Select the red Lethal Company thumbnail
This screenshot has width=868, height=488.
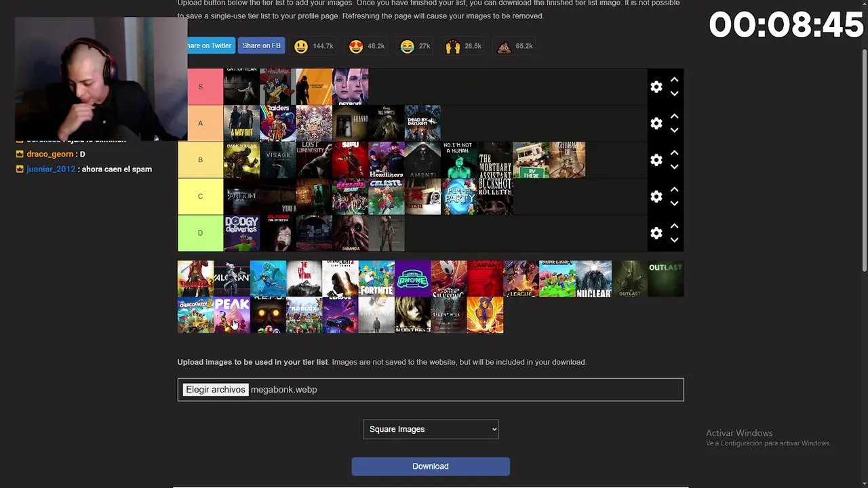[x=485, y=279]
